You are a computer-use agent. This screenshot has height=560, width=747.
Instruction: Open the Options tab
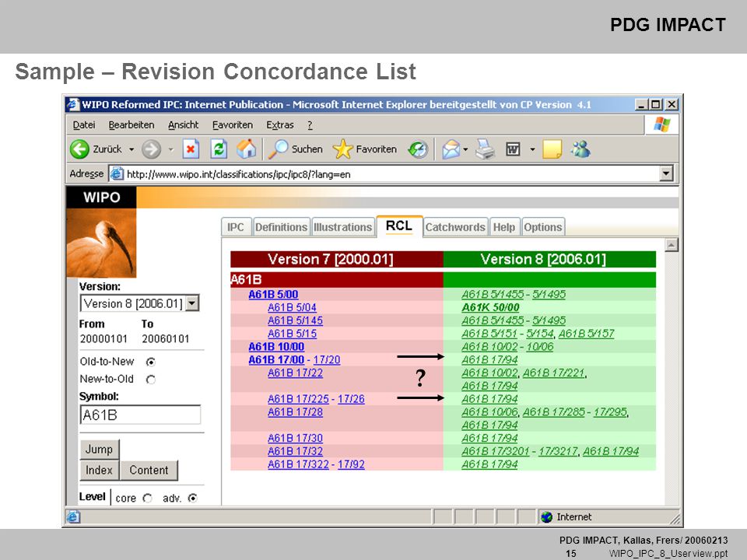pos(543,227)
